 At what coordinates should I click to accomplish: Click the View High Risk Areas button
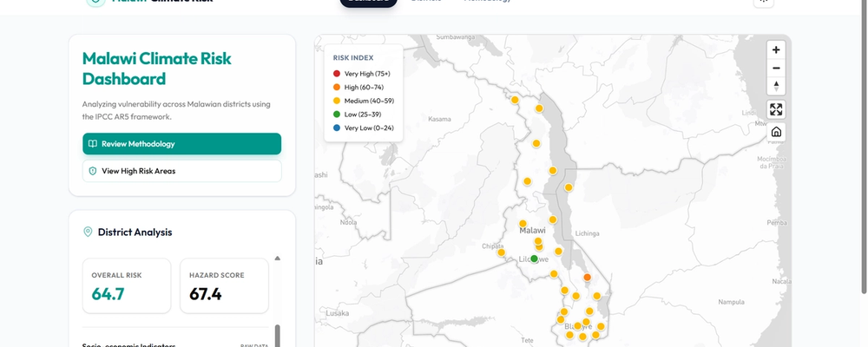[181, 171]
